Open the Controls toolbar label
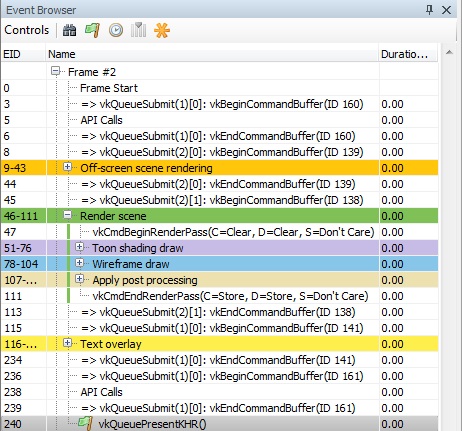This screenshot has width=462, height=431. (27, 30)
